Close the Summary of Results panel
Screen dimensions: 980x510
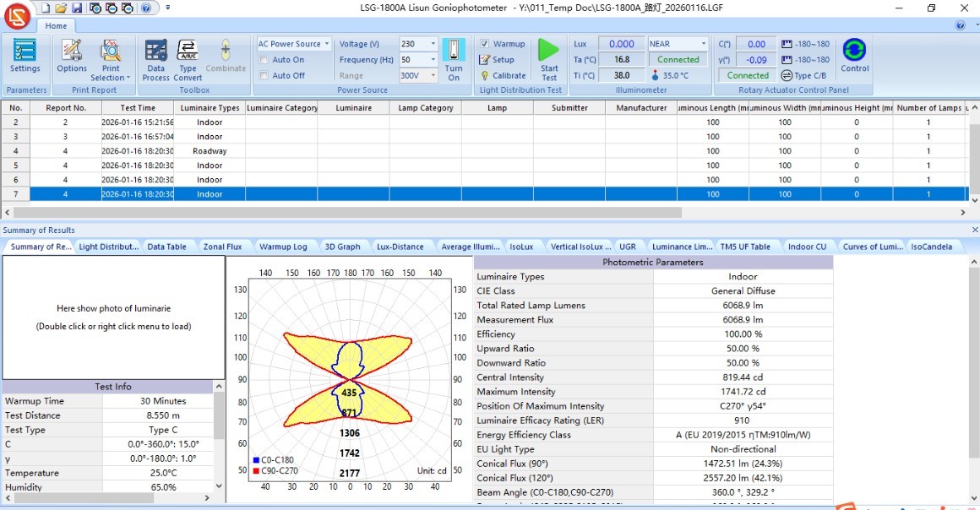click(974, 230)
